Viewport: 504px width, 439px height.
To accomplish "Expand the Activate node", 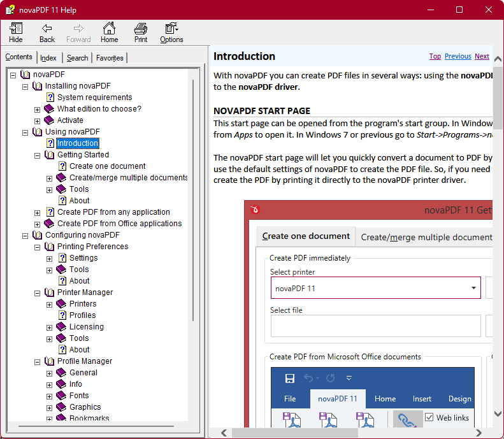I will point(38,122).
